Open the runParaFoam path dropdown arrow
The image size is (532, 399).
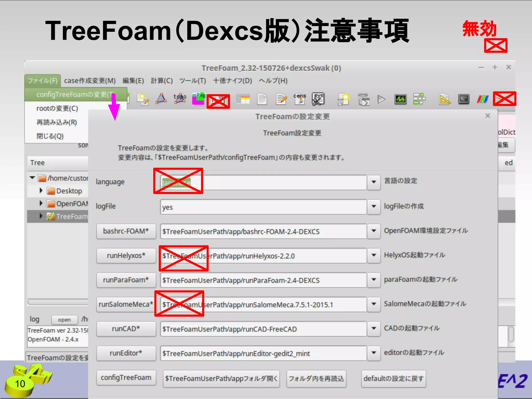click(374, 280)
